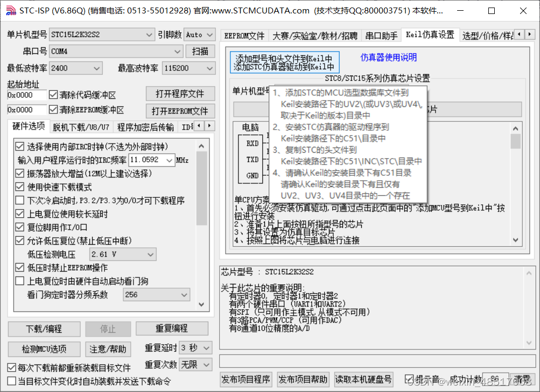Switch to 串口助手 tab
The width and height of the screenshot is (540, 392).
tap(381, 36)
